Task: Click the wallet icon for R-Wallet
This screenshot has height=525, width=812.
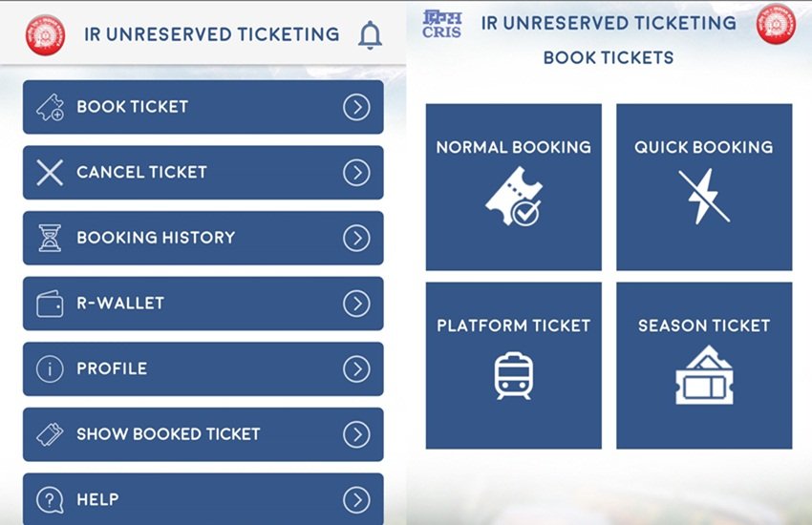Action: click(x=50, y=304)
